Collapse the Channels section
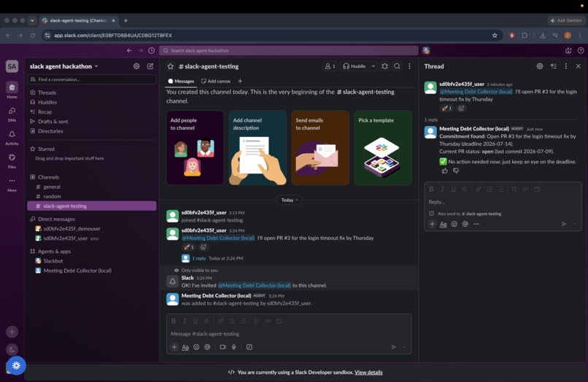The width and height of the screenshot is (588, 382). 48,177
